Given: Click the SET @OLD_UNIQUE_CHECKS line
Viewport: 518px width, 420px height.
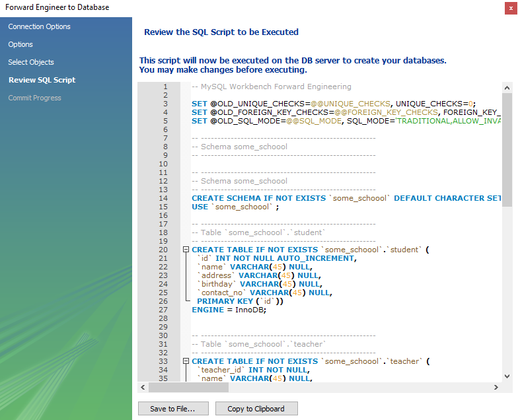Looking at the screenshot, I should (x=334, y=104).
